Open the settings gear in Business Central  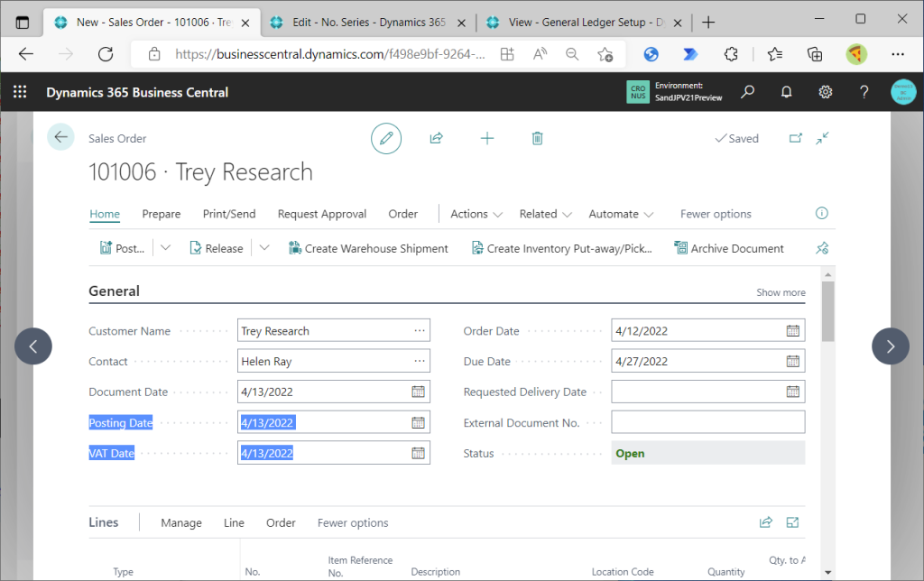coord(825,92)
